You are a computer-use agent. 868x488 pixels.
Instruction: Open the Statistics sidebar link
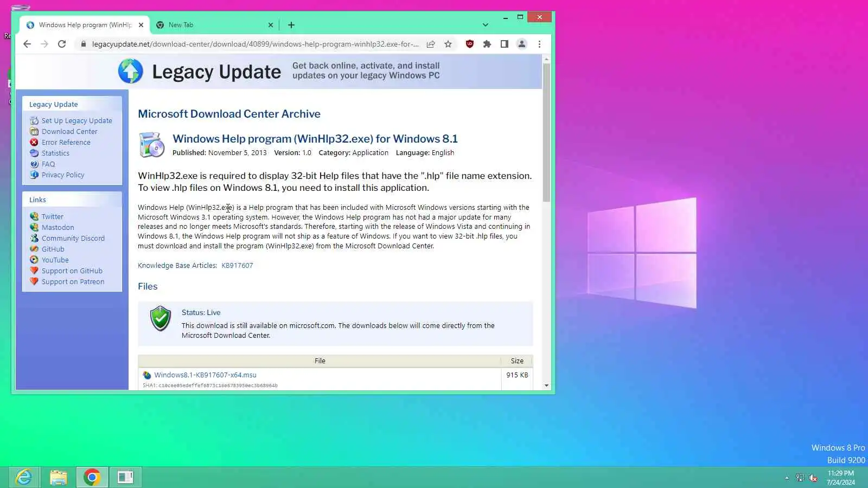coord(55,153)
